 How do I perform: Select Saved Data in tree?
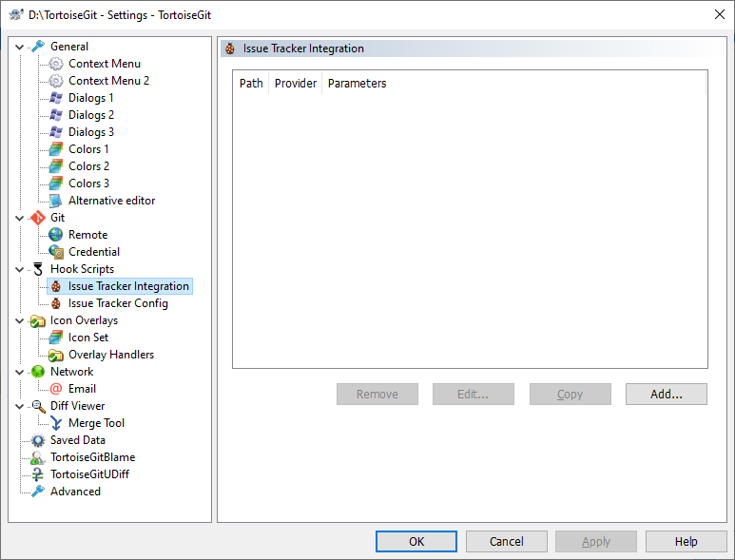78,440
